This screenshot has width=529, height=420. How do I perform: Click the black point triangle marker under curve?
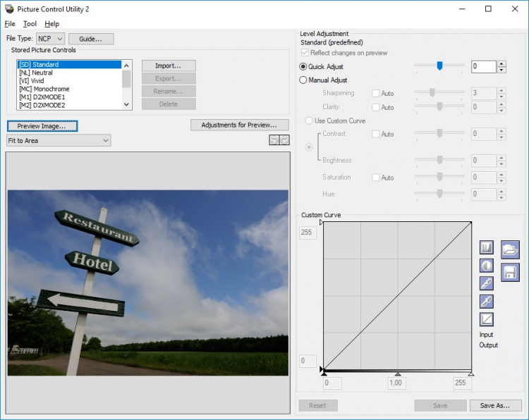click(x=324, y=373)
